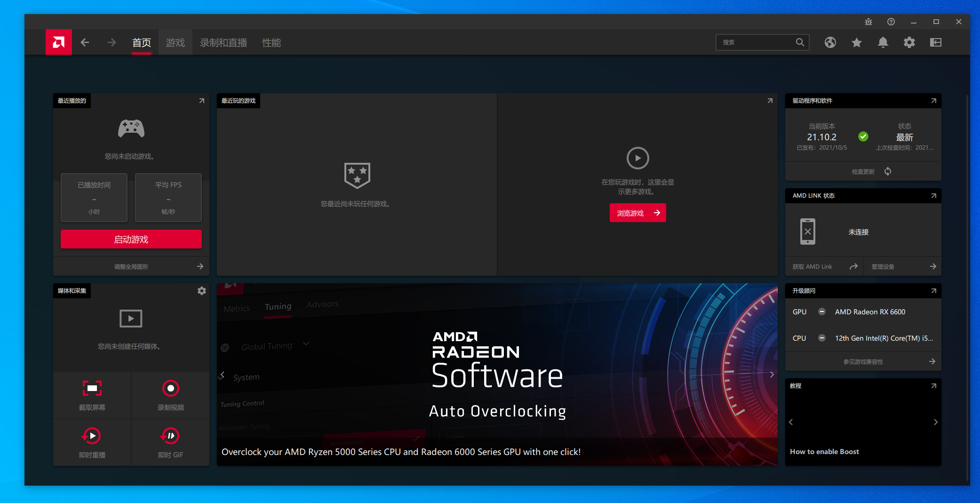
Task: Go to next banner slide
Action: 772,375
